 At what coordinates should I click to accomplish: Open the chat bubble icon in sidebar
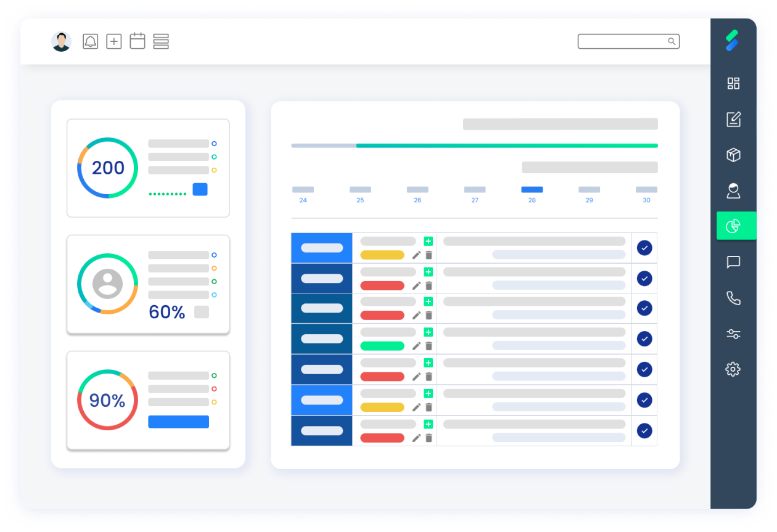tap(733, 263)
